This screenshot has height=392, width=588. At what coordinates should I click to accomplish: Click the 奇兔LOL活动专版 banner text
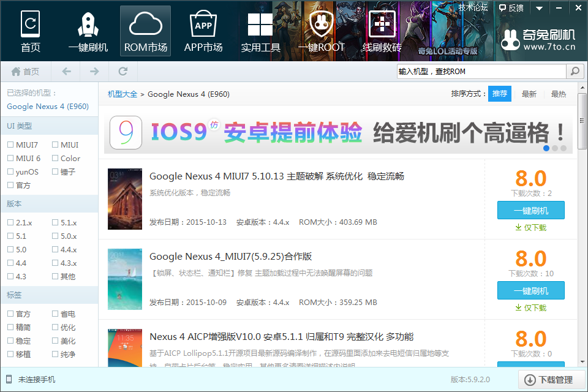point(448,51)
